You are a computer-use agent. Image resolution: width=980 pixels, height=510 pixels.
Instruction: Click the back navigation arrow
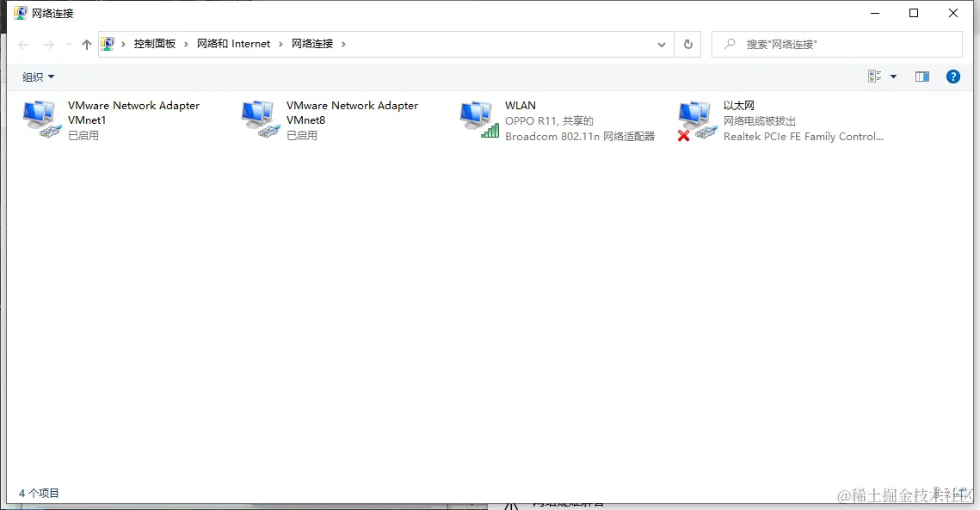(23, 43)
